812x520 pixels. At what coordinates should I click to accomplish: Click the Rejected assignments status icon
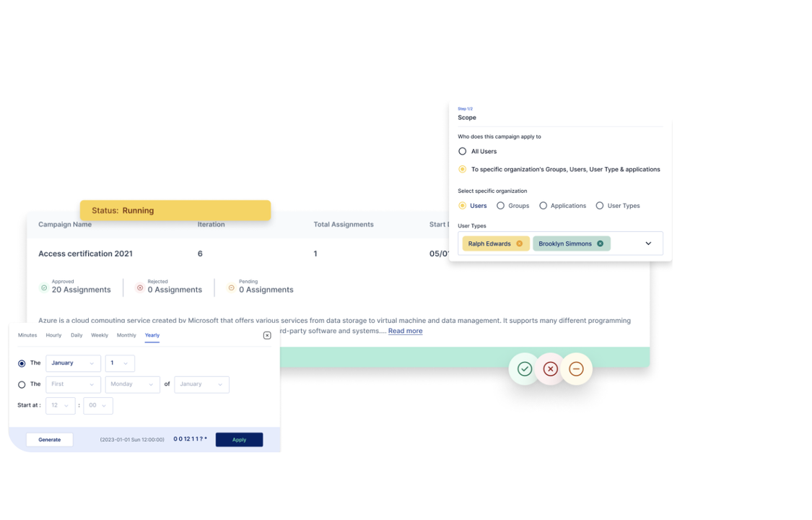[140, 288]
